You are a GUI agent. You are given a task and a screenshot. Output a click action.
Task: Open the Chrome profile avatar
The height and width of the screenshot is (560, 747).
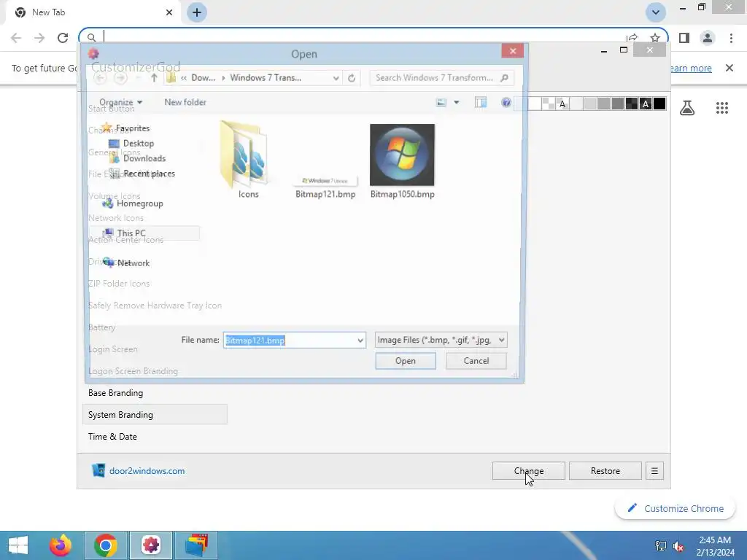(x=708, y=38)
